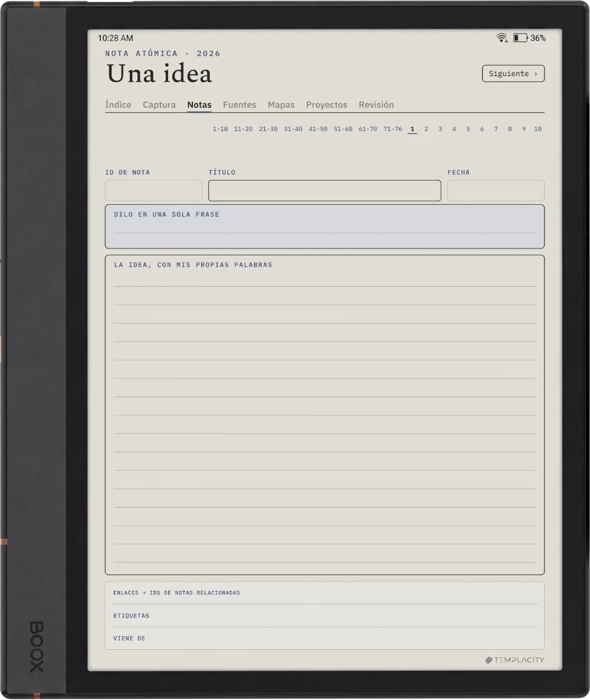Go to note page 2
Screen dimensions: 590x700
coord(426,129)
